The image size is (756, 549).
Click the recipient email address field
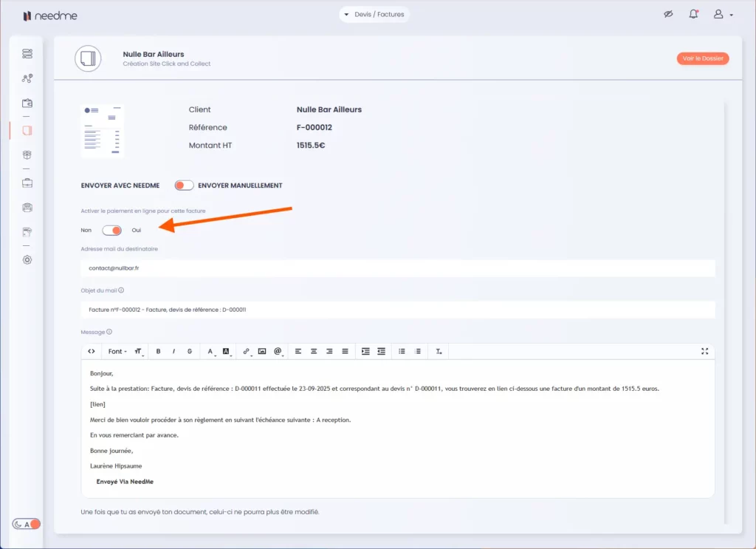click(397, 268)
